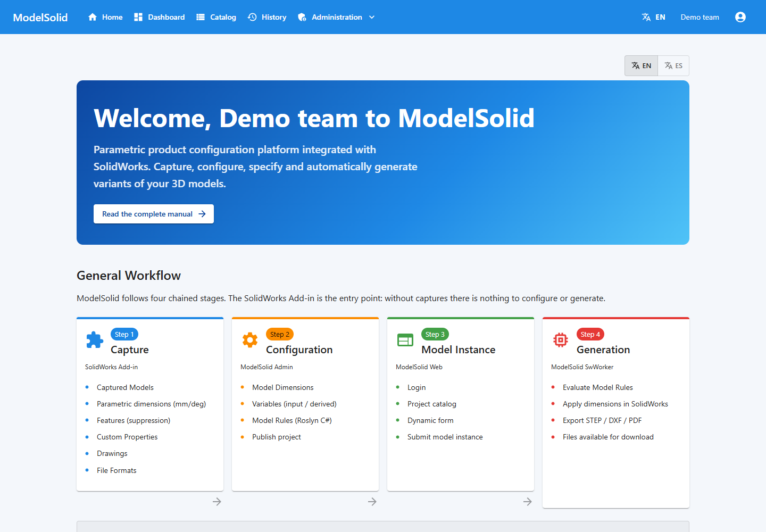Image resolution: width=766 pixels, height=532 pixels.
Task: Open the EN language menu in navbar
Action: tap(654, 17)
